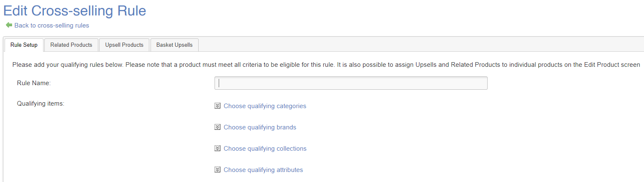
Task: Expand the qualifying brands arrow icon
Action: point(217,127)
